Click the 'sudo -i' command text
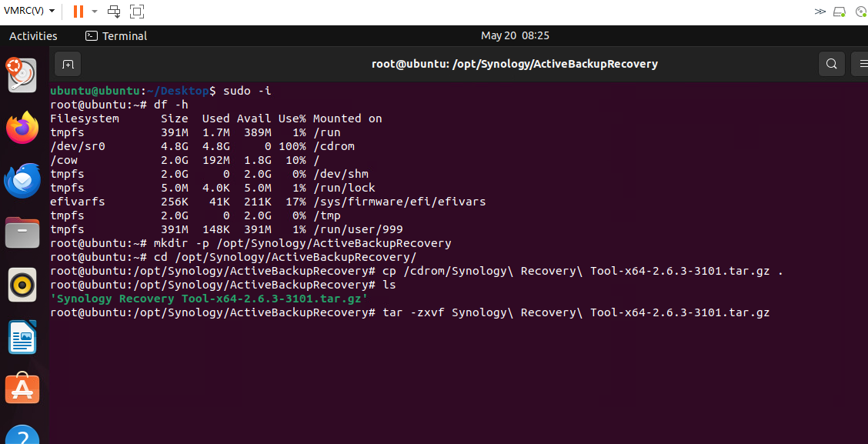The width and height of the screenshot is (868, 444). click(x=247, y=90)
